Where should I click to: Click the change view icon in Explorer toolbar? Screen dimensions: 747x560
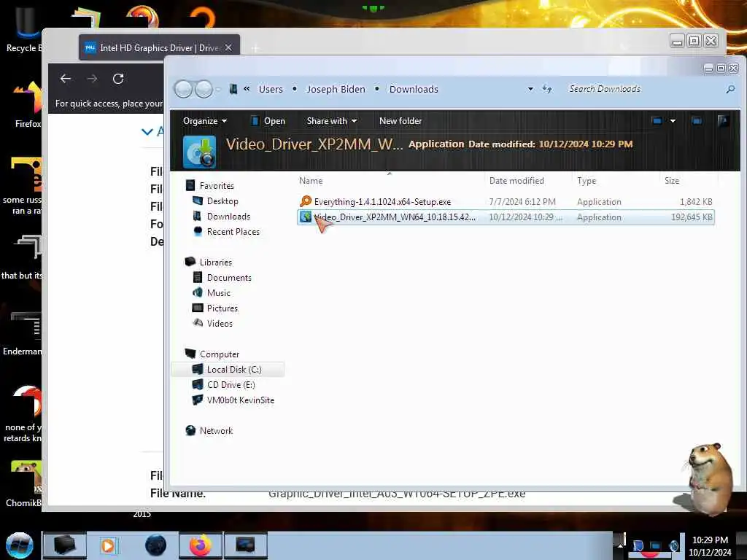[657, 121]
